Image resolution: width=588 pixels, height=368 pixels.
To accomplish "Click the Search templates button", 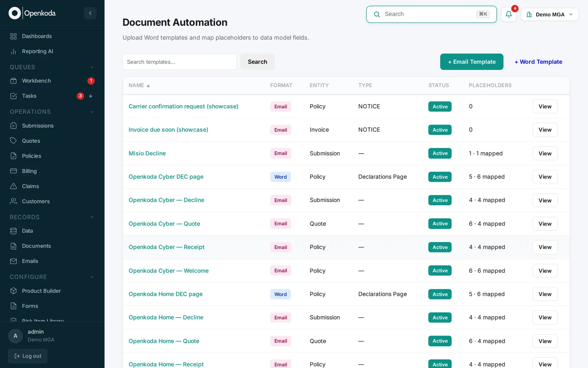I will pyautogui.click(x=257, y=62).
